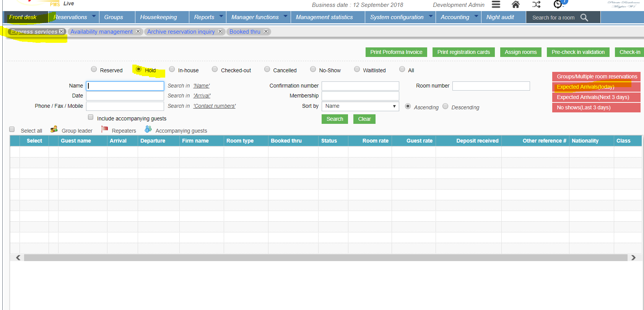Expand the Manager functions menu arrow
The height and width of the screenshot is (310, 644).
[285, 16]
